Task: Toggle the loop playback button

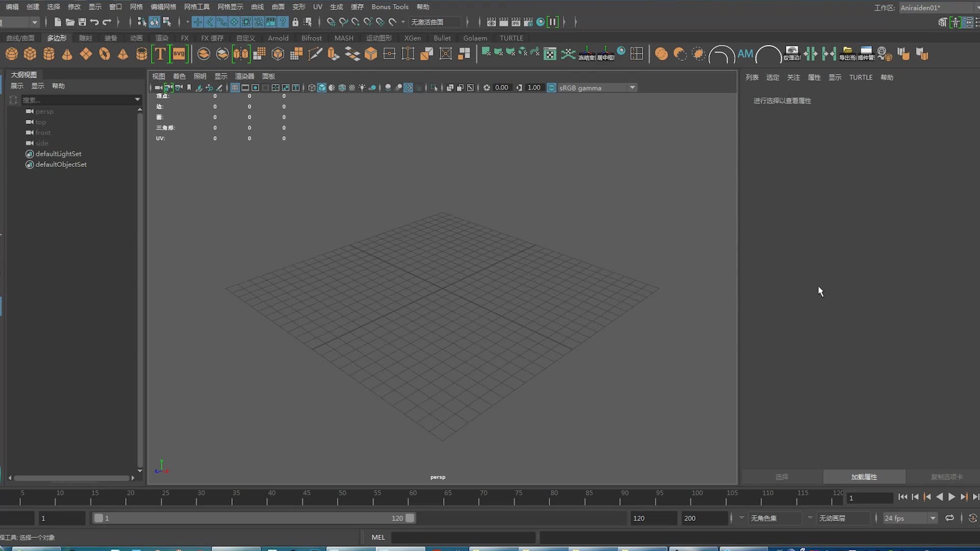Action: click(x=949, y=518)
